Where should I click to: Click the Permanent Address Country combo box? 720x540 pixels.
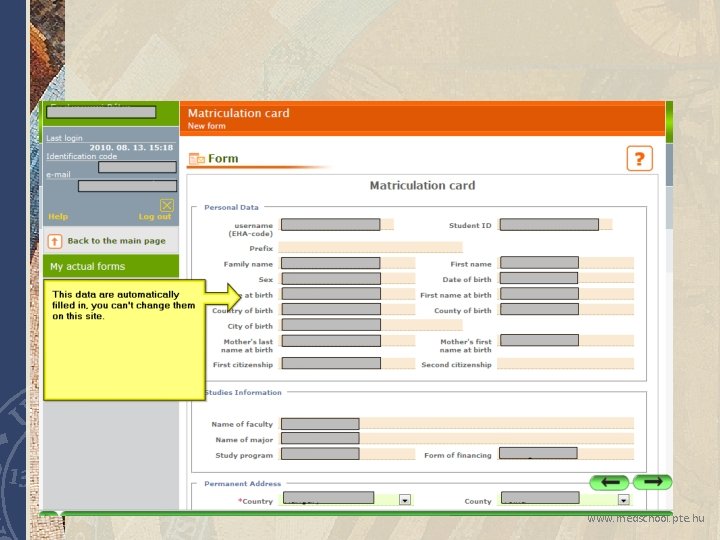point(347,499)
